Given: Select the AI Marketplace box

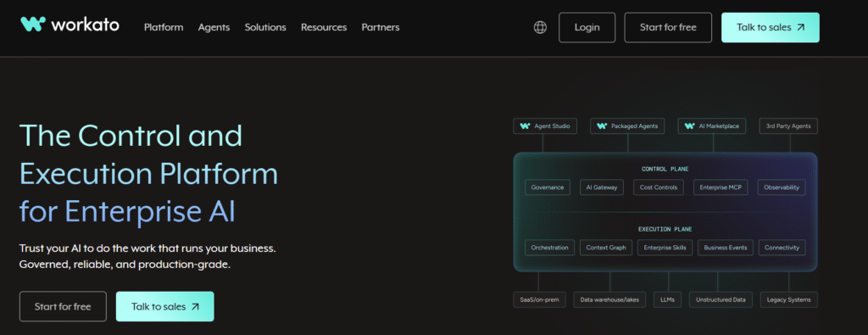Looking at the screenshot, I should pos(712,126).
